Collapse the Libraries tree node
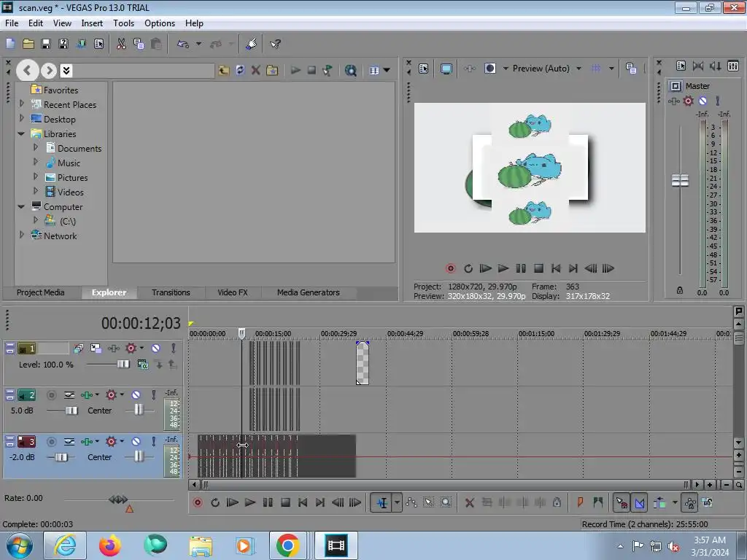This screenshot has height=560, width=747. coord(21,134)
